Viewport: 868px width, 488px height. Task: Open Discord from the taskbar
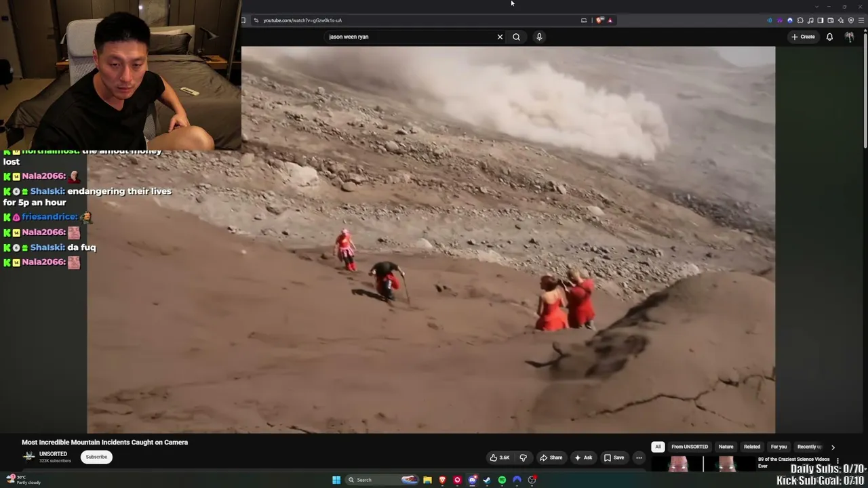coord(472,480)
